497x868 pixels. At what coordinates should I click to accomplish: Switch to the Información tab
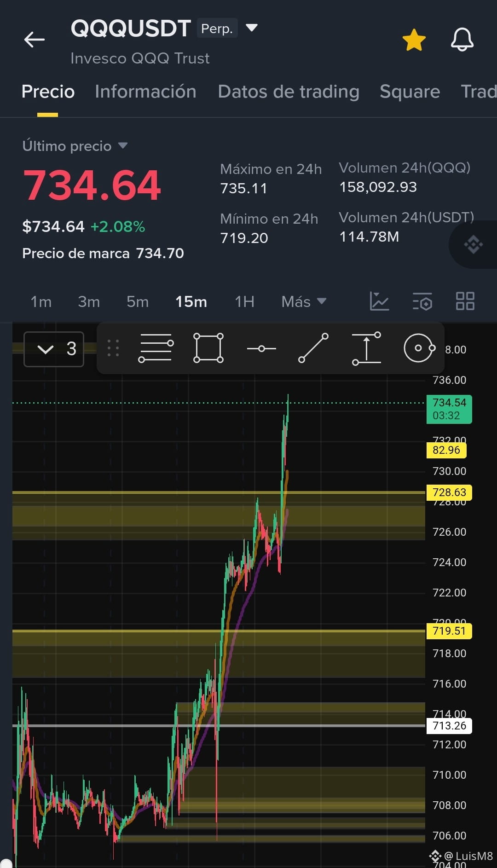point(145,92)
